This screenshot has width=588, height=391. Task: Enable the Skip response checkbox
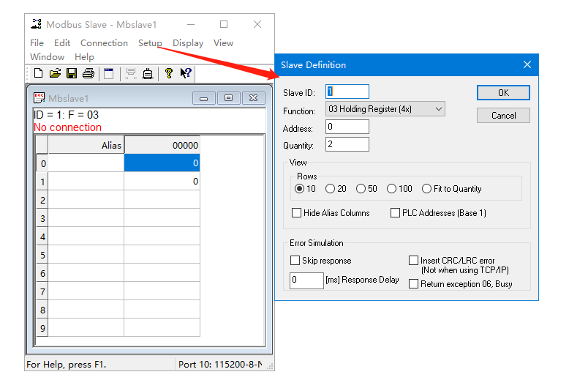[295, 261]
